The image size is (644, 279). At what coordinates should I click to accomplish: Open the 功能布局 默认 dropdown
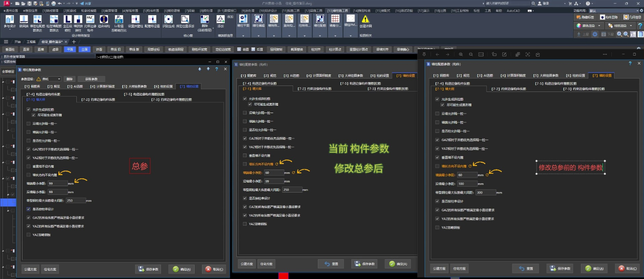tap(615, 10)
